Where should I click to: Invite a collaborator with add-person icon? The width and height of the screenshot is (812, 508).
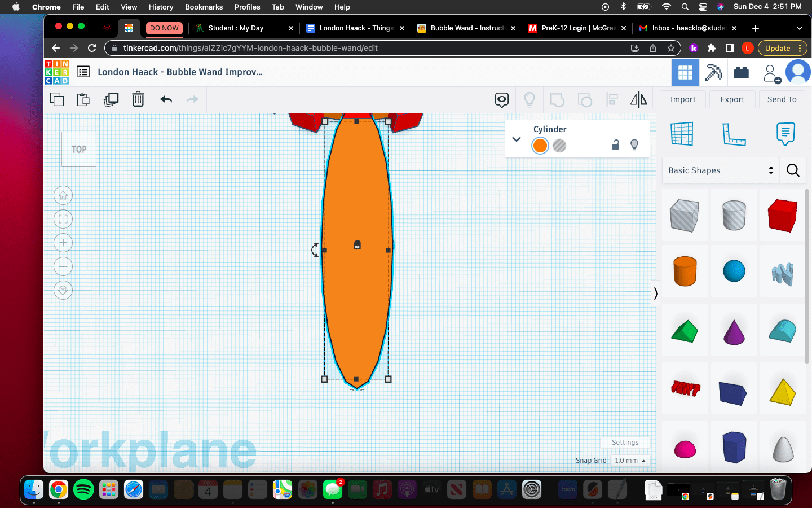coord(771,73)
